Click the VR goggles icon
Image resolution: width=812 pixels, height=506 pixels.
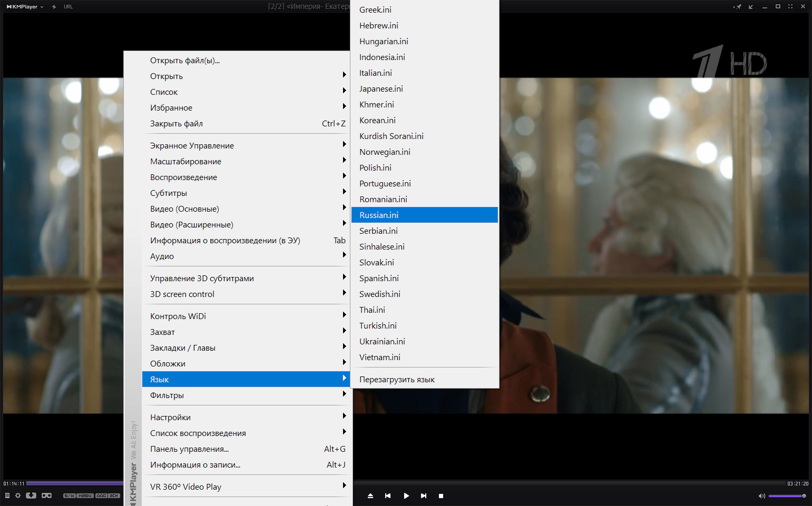pyautogui.click(x=46, y=495)
